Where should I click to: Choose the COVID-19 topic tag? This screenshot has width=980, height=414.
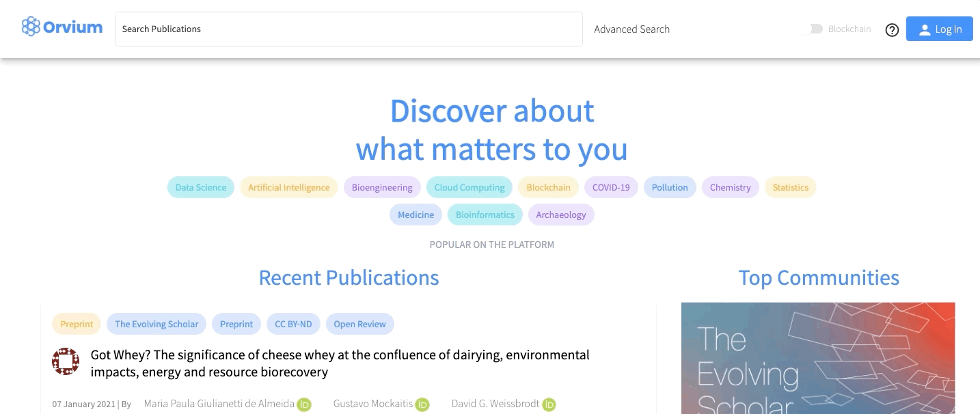click(x=611, y=187)
